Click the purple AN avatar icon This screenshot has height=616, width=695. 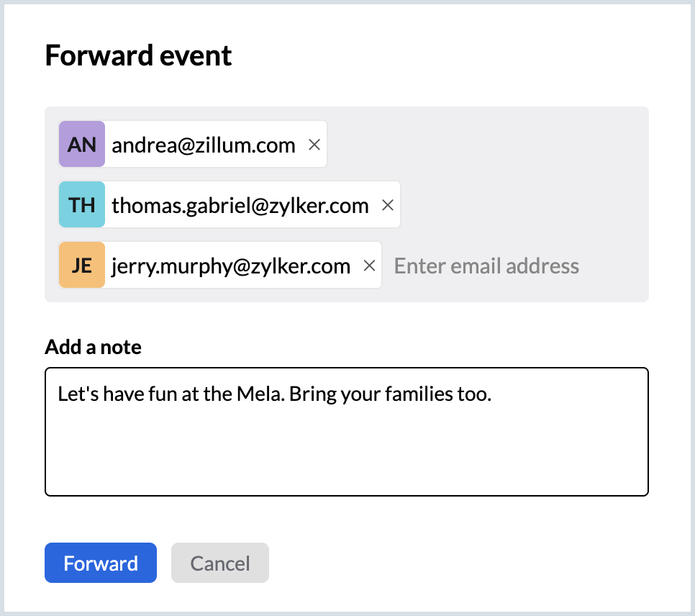pyautogui.click(x=82, y=145)
